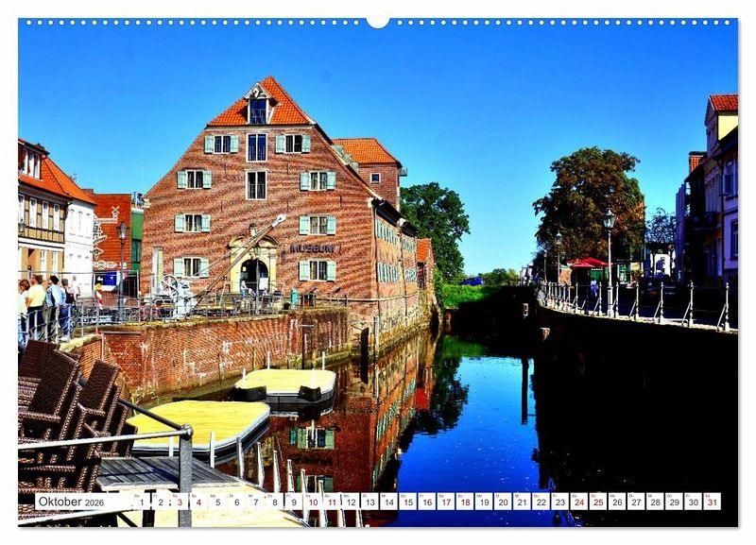Viewport: 756px width, 545px height.
Task: Click day 12 on the calendar
Action: (x=351, y=502)
